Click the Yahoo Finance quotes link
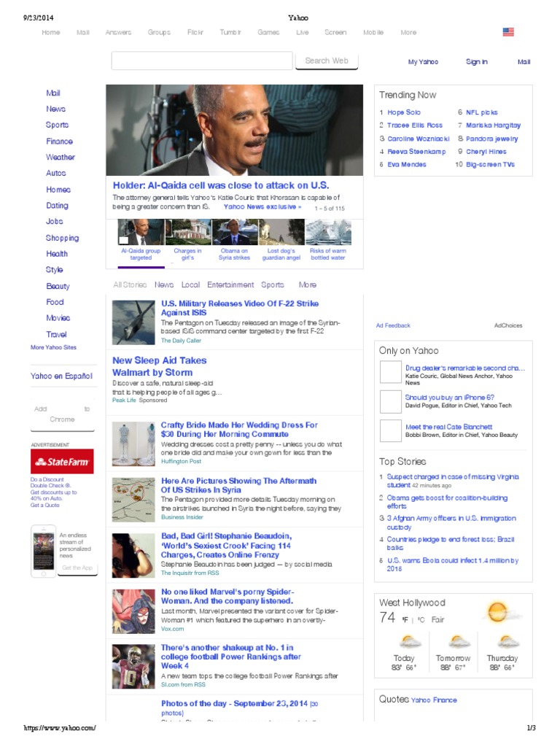 (434, 700)
